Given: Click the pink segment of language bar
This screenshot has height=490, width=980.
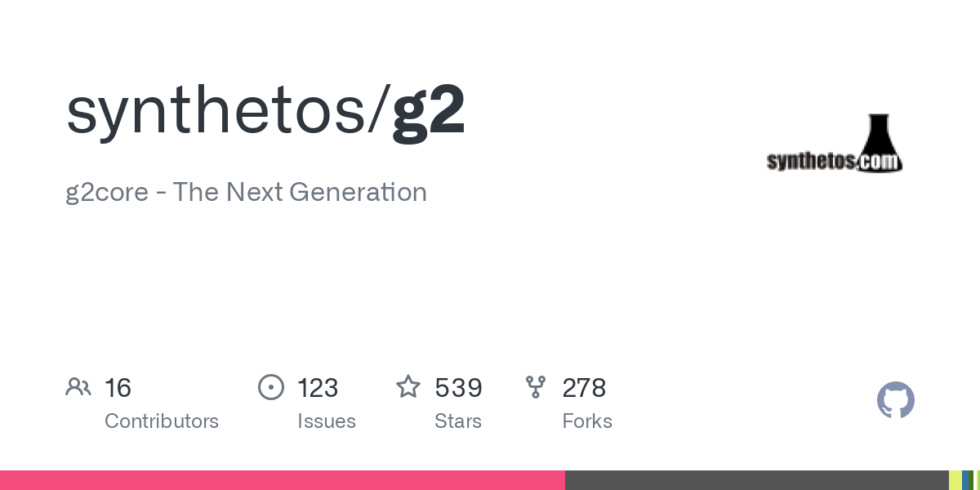Looking at the screenshot, I should point(282,480).
